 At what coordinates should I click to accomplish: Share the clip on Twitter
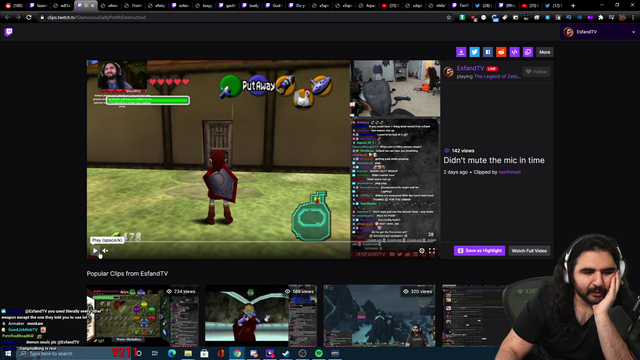pos(474,52)
